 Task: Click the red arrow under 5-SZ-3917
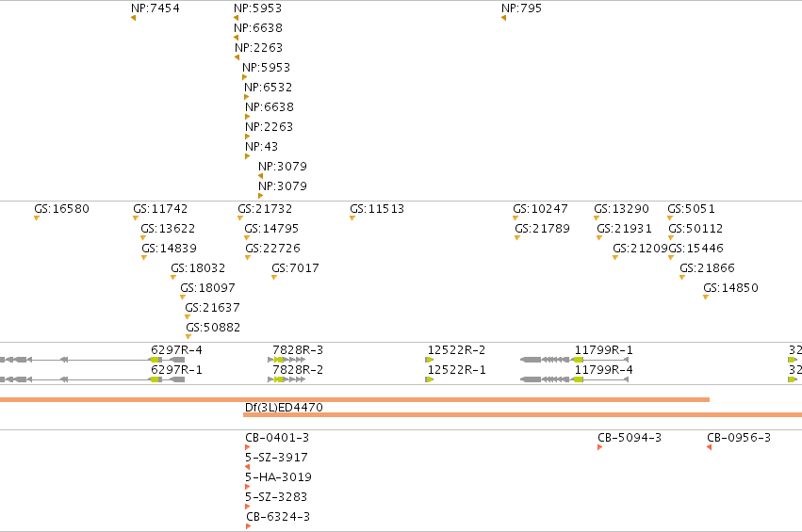pyautogui.click(x=248, y=467)
